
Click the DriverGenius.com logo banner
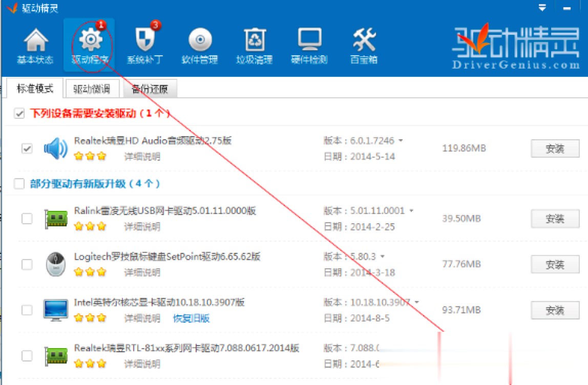pos(516,47)
